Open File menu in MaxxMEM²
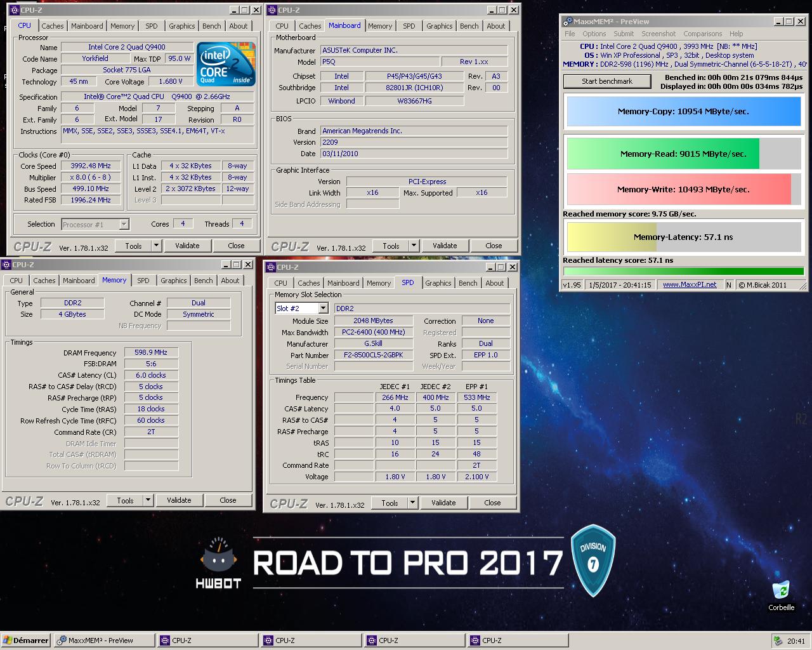This screenshot has width=812, height=650. (x=570, y=34)
